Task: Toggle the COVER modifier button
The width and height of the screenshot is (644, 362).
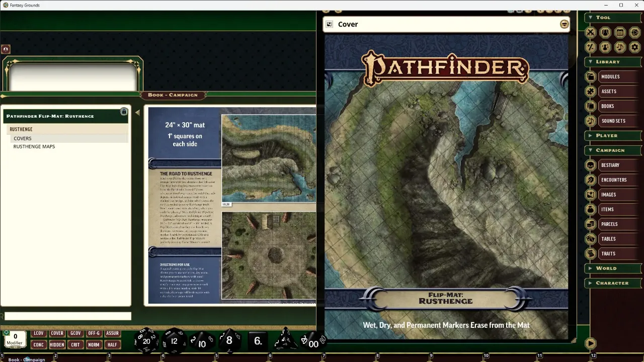Action: (x=57, y=333)
